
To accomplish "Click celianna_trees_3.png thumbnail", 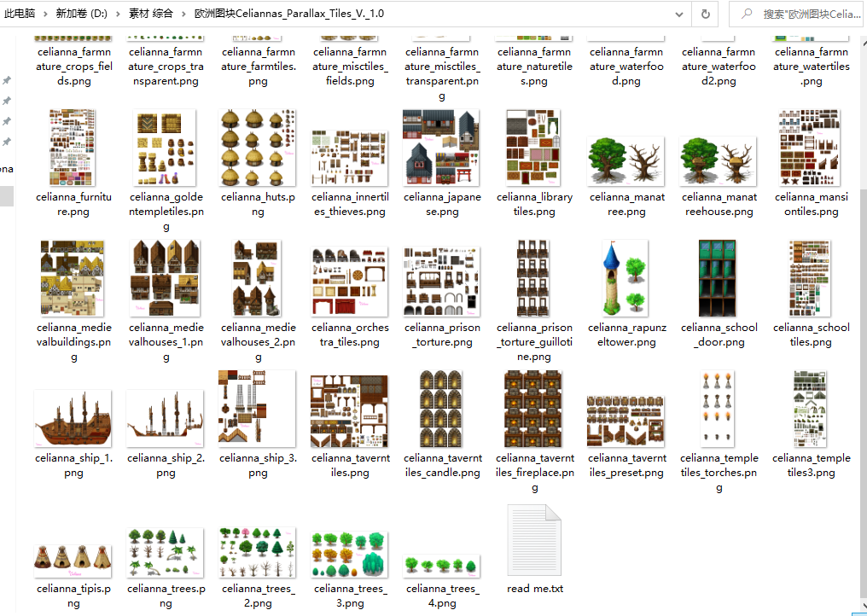I will coord(350,555).
